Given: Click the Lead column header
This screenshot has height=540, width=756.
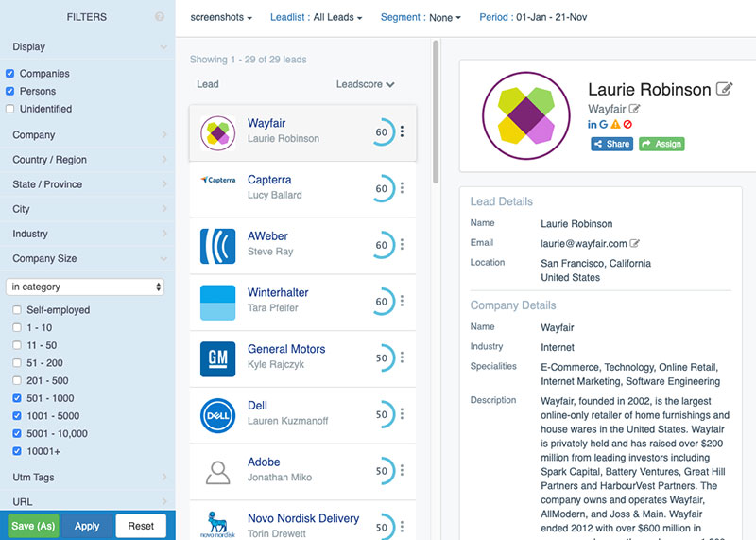Looking at the screenshot, I should pyautogui.click(x=207, y=84).
